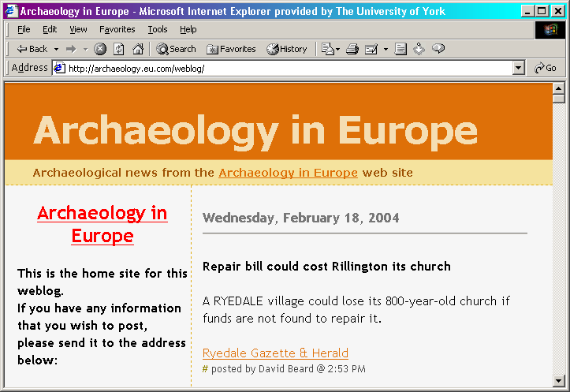Follow the Archaeology in Europe banner link
This screenshot has height=392, width=570.
pos(288,173)
